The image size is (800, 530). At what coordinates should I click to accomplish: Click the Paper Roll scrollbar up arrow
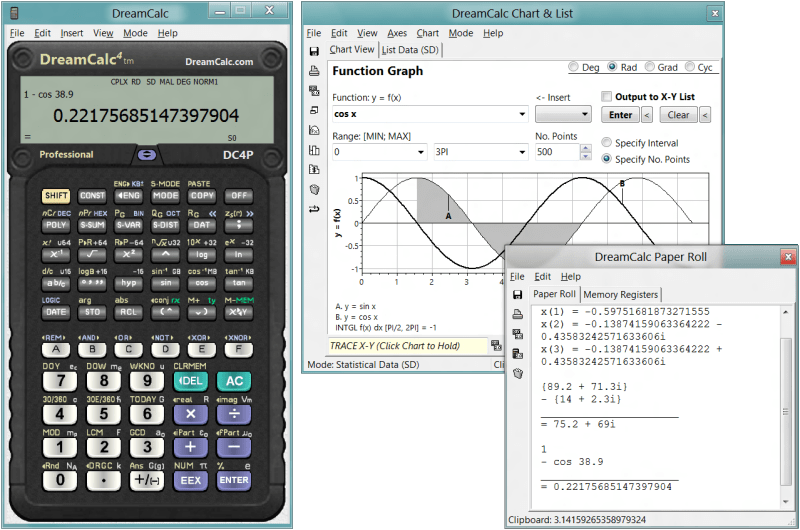click(786, 311)
